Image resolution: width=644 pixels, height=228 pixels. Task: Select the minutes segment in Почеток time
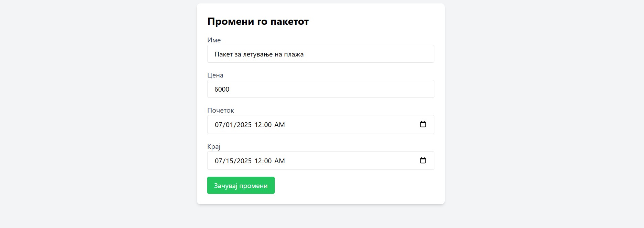268,125
